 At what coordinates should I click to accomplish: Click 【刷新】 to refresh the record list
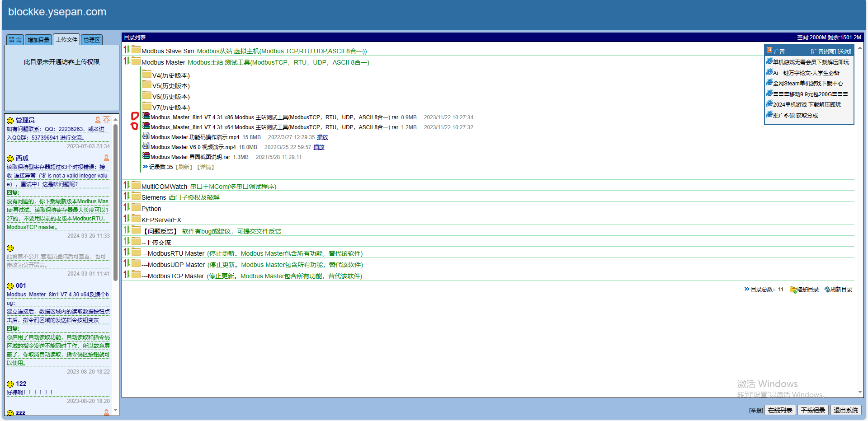(184, 167)
